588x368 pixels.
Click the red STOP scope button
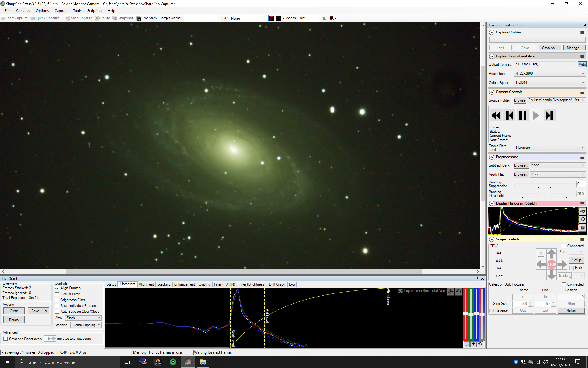552,264
